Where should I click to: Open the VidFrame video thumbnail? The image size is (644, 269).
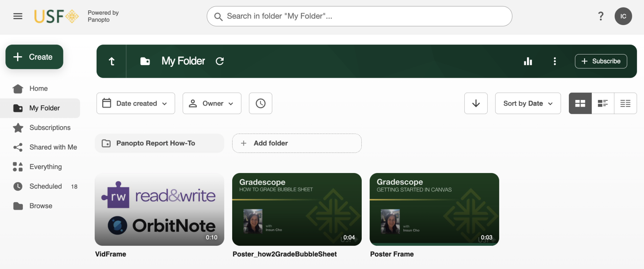pos(160,210)
